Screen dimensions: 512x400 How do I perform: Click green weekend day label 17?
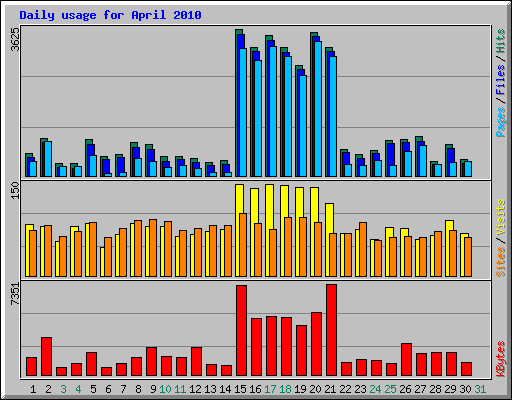click(270, 389)
